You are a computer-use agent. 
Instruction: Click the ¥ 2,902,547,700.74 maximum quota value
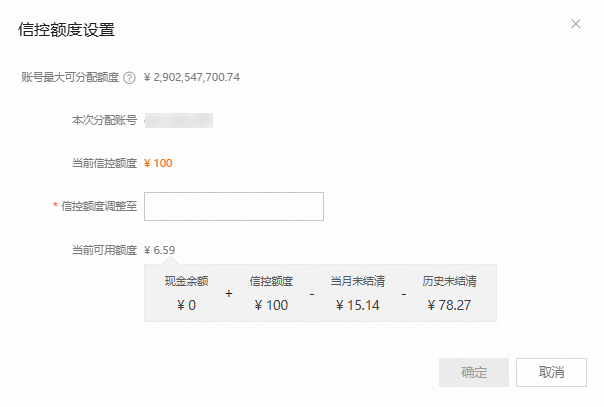(x=192, y=77)
